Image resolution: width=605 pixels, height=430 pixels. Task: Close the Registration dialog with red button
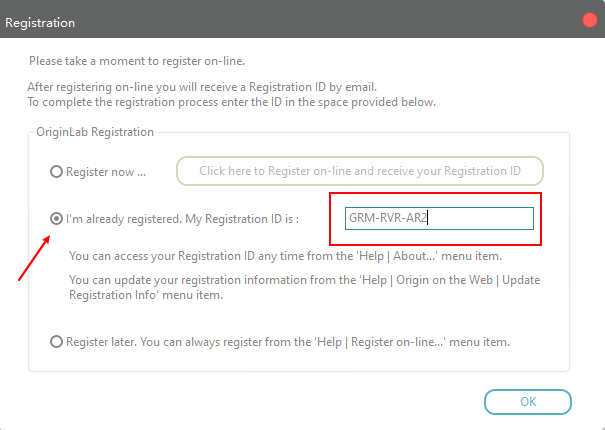point(589,21)
